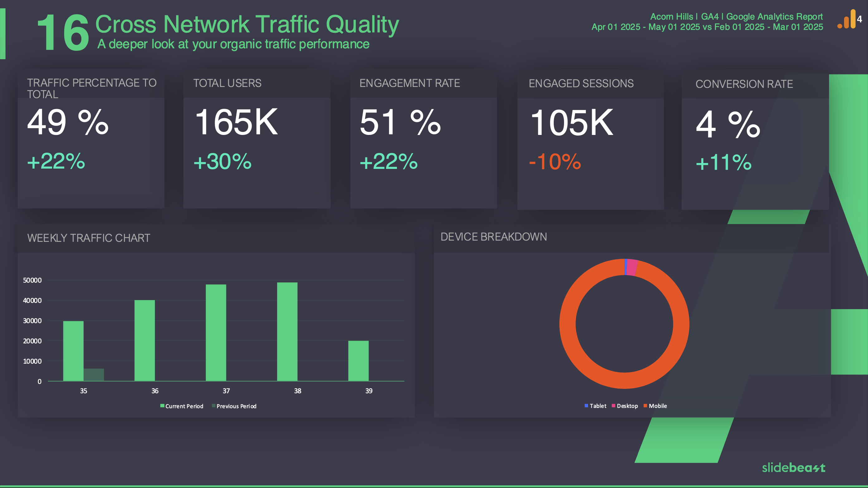Viewport: 868px width, 488px height.
Task: Click the Cross Network Traffic Quality title
Action: [247, 24]
